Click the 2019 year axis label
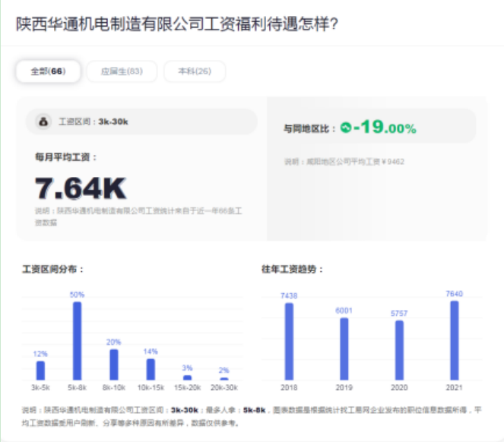The height and width of the screenshot is (442, 504). tap(344, 387)
